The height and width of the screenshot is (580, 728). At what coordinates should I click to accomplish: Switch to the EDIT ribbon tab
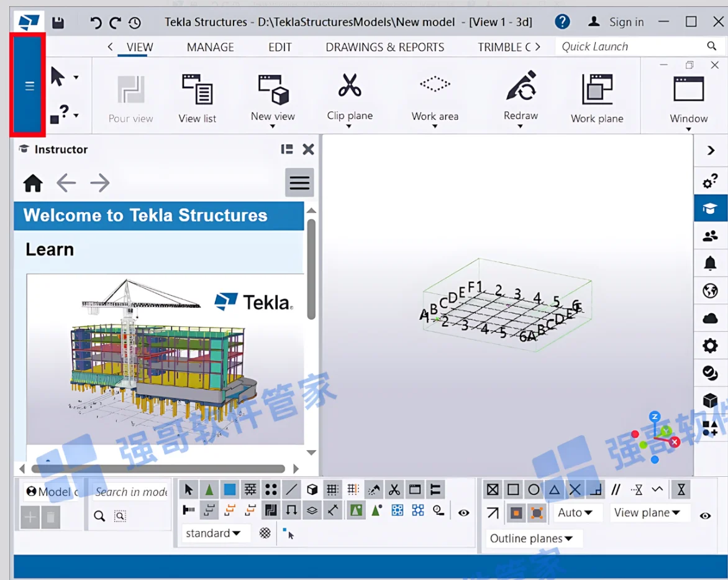tap(280, 47)
